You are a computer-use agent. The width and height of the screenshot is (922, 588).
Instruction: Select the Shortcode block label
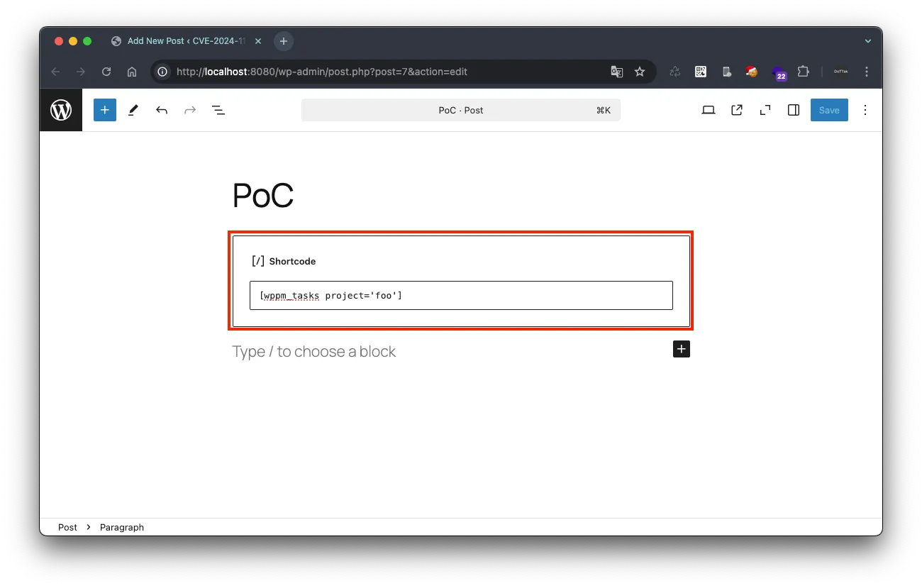292,262
